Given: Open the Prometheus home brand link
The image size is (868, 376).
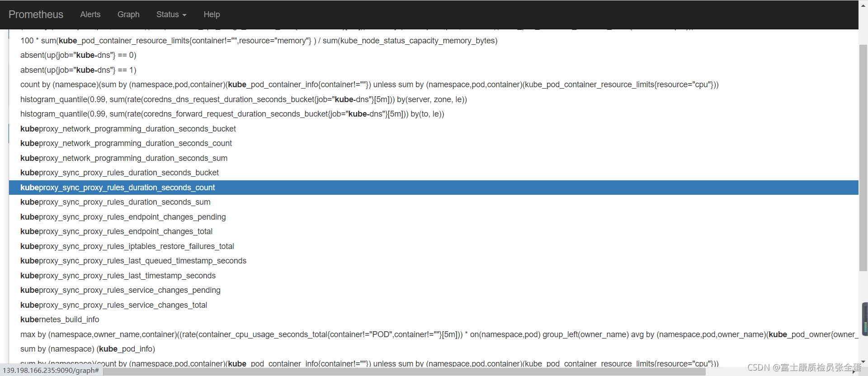Looking at the screenshot, I should pyautogui.click(x=36, y=14).
